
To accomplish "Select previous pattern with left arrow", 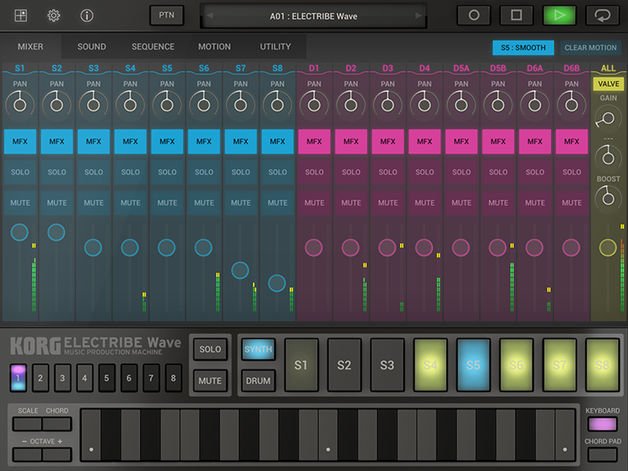I will point(210,16).
